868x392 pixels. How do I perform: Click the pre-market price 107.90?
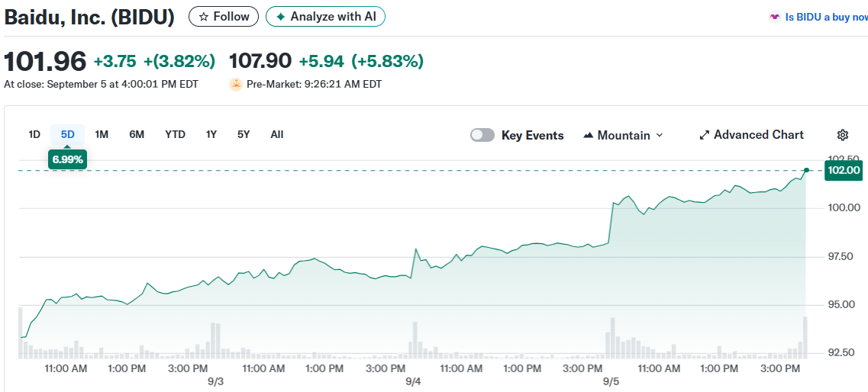pyautogui.click(x=260, y=61)
